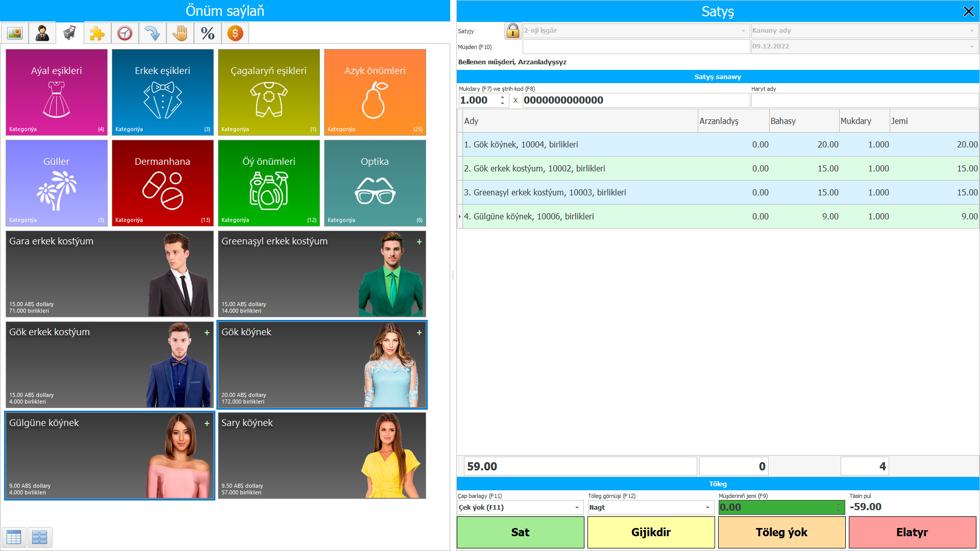Open the customer (person) tab icon
980x551 pixels.
[42, 34]
